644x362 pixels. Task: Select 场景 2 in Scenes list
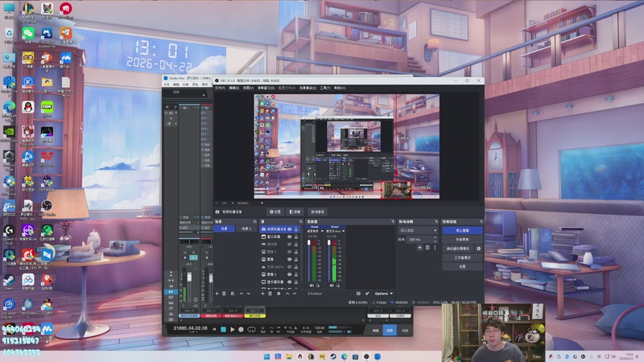(246, 228)
